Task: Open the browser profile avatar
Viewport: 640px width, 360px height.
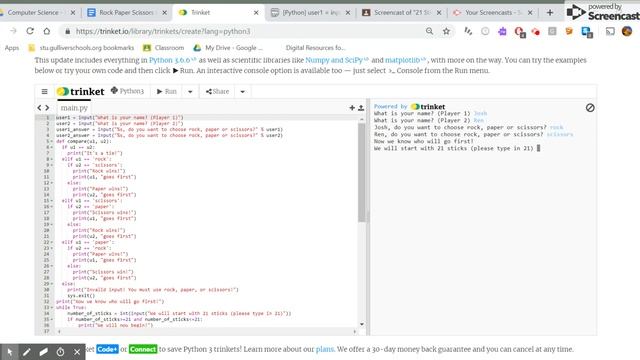Action: pyautogui.click(x=627, y=31)
